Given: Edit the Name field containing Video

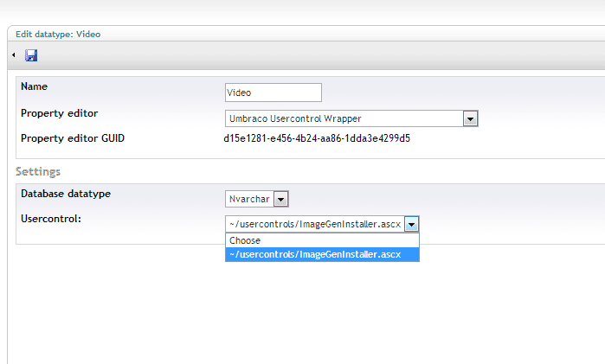Looking at the screenshot, I should [x=274, y=93].
